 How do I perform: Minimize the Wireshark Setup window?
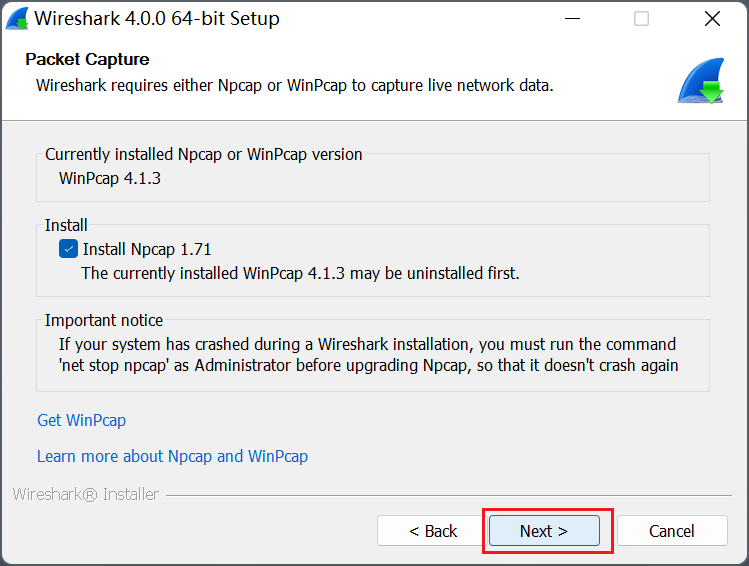[572, 19]
